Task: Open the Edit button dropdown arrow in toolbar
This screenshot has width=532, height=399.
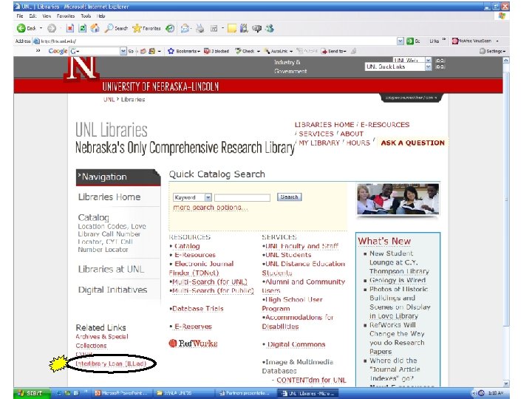Action: 222,29
